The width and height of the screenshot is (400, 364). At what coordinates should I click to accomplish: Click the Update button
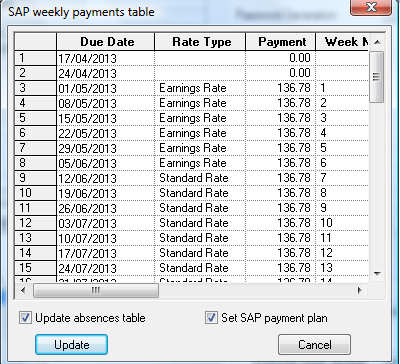[x=71, y=345]
